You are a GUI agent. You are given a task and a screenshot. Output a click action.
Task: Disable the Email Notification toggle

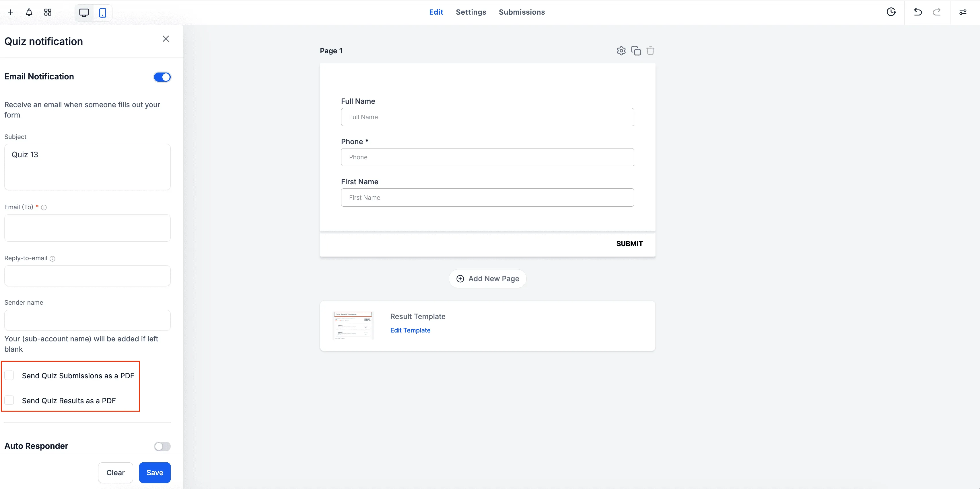(162, 77)
